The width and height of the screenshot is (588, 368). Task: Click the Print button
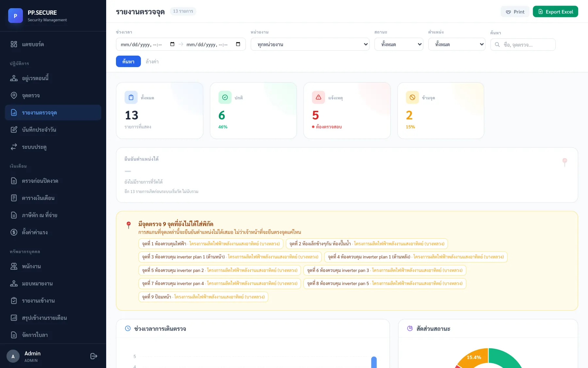[515, 12]
